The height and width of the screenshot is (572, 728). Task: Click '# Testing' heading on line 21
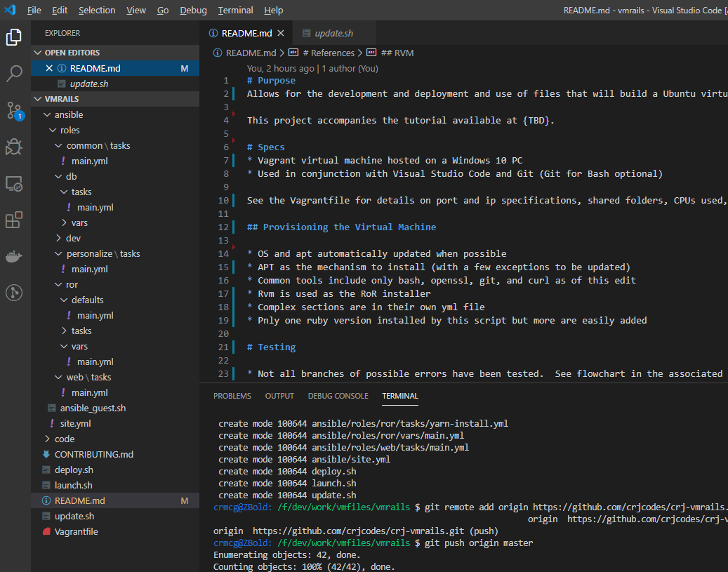pyautogui.click(x=271, y=347)
